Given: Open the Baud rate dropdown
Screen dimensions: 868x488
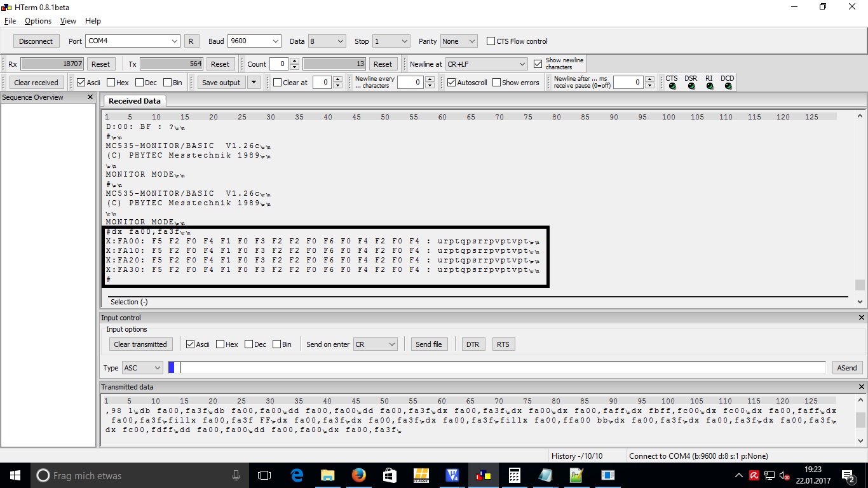Looking at the screenshot, I should [254, 41].
